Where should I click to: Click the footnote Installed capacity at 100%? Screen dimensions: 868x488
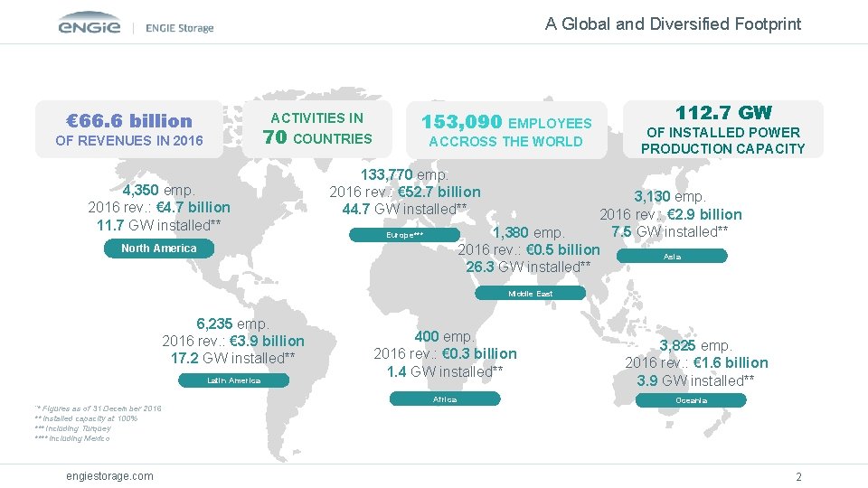(x=87, y=418)
